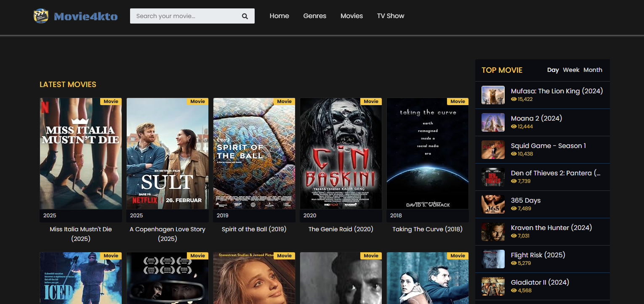
Task: Navigate to Home in the navbar
Action: pyautogui.click(x=279, y=16)
